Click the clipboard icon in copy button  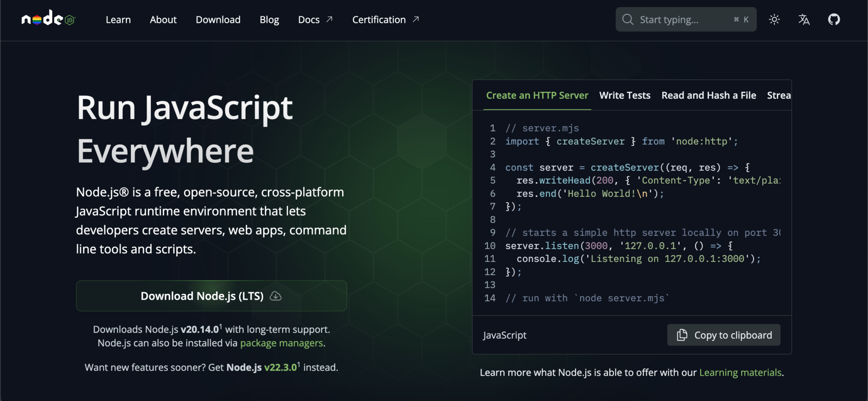point(682,335)
